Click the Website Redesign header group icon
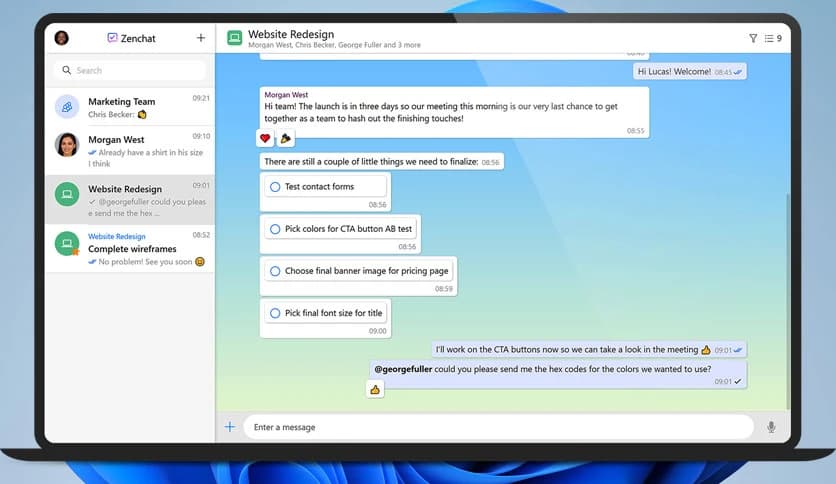836x484 pixels. (x=235, y=38)
